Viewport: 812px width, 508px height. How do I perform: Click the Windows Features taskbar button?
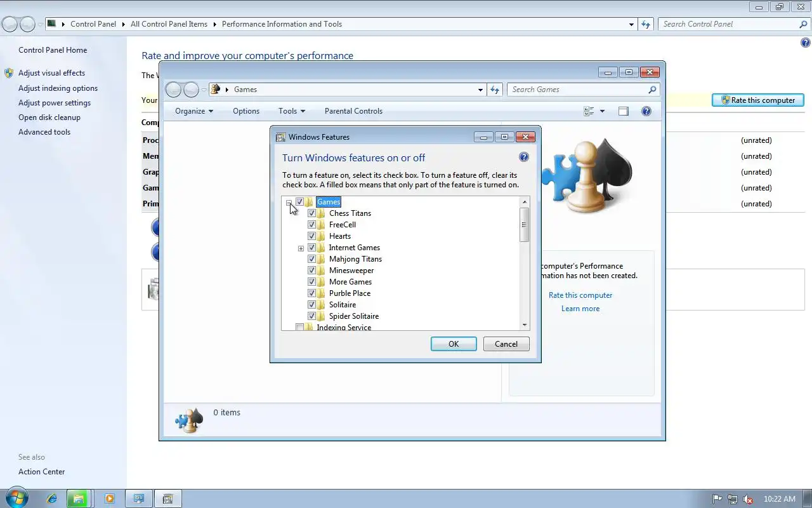tap(167, 499)
